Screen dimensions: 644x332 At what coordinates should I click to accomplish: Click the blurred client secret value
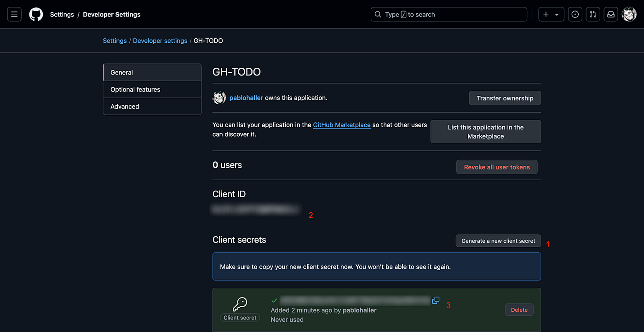coord(355,300)
